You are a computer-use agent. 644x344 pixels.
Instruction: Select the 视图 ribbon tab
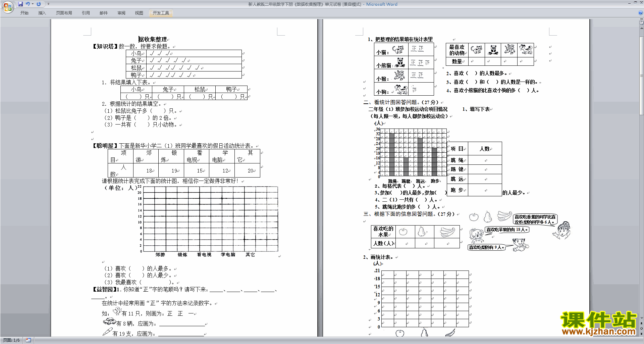(x=139, y=13)
